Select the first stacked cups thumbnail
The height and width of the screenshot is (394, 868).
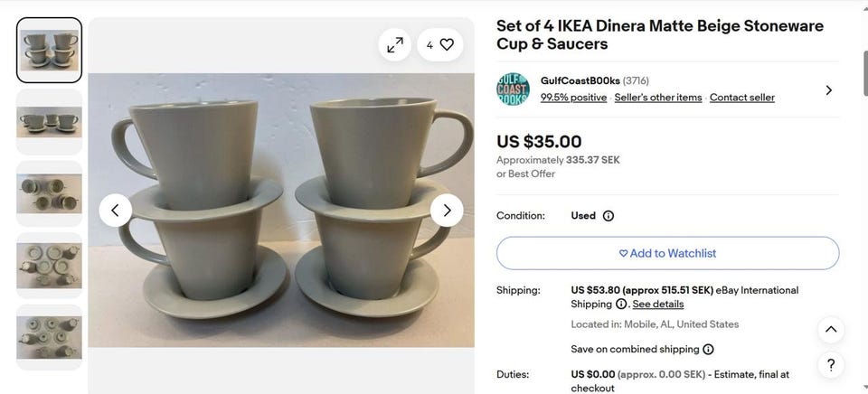(50, 51)
